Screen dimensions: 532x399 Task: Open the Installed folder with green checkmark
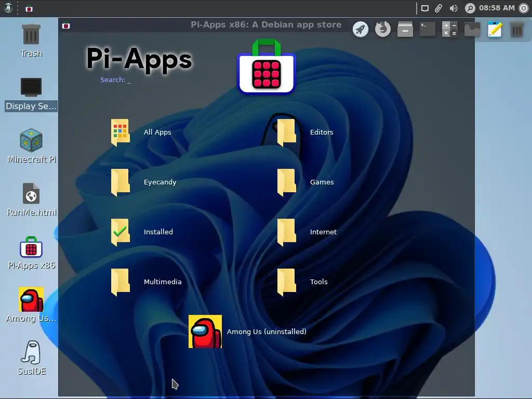click(x=121, y=232)
